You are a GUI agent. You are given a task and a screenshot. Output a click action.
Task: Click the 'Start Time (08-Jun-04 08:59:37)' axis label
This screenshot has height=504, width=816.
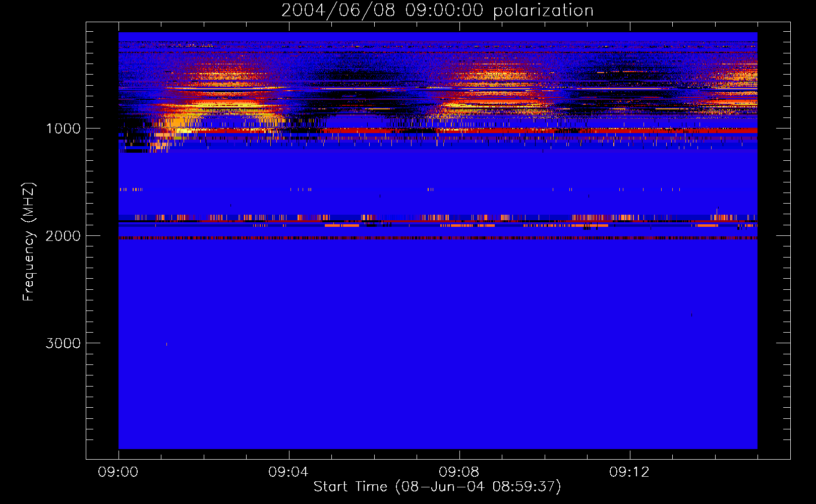click(437, 486)
